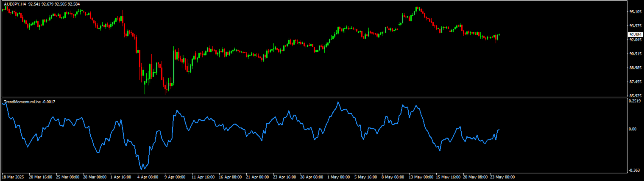Image resolution: width=644 pixels, height=181 pixels.
Task: Click the 23 Apr 16:00 time label
Action: [x=285, y=177]
